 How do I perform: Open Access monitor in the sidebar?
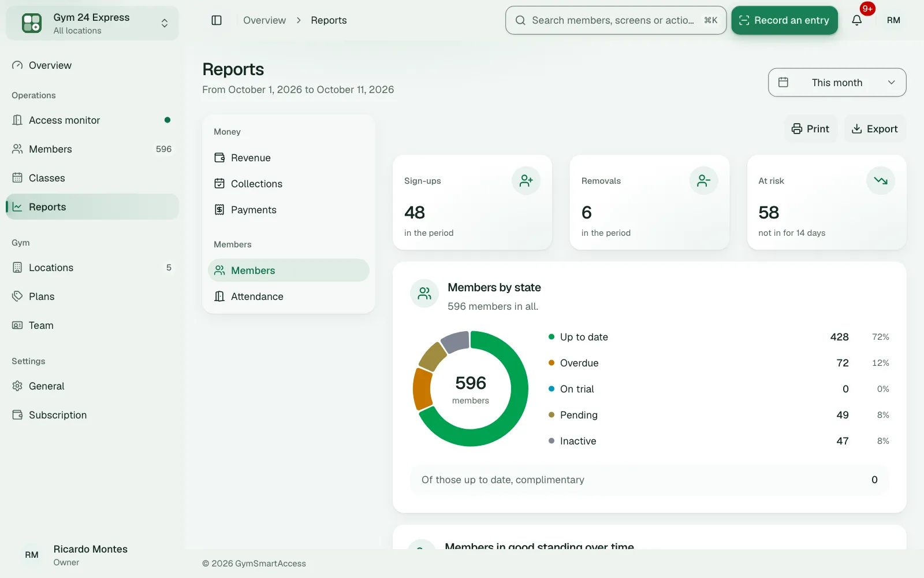coord(92,120)
